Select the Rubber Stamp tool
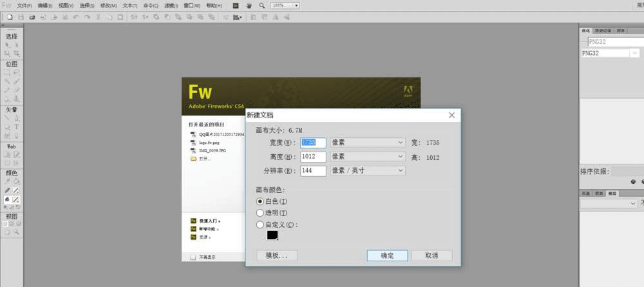Viewport: 644px width, 287px height. (17, 99)
